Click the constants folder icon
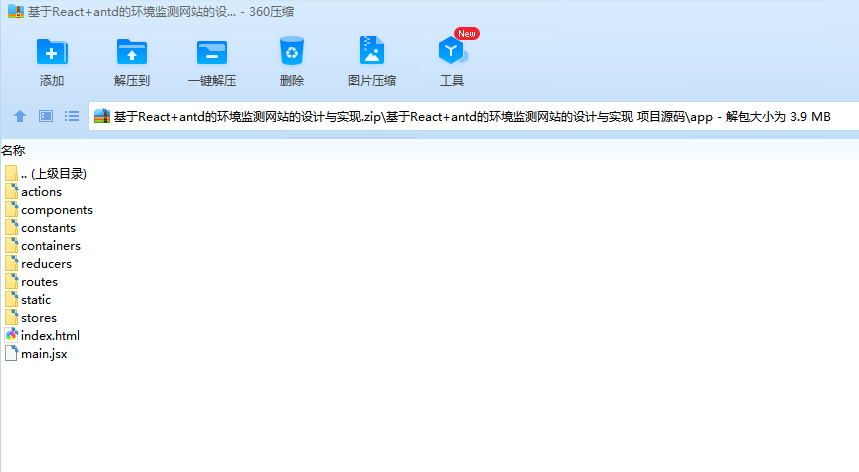 click(x=12, y=227)
